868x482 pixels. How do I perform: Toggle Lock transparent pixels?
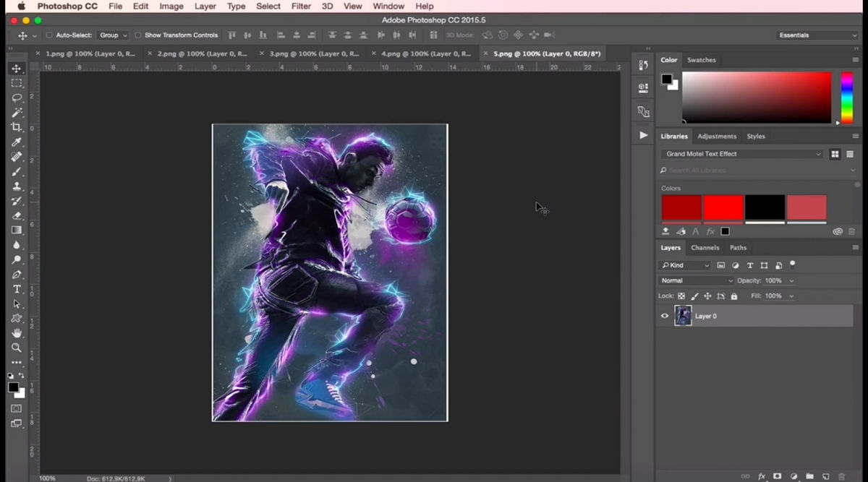[x=681, y=296]
